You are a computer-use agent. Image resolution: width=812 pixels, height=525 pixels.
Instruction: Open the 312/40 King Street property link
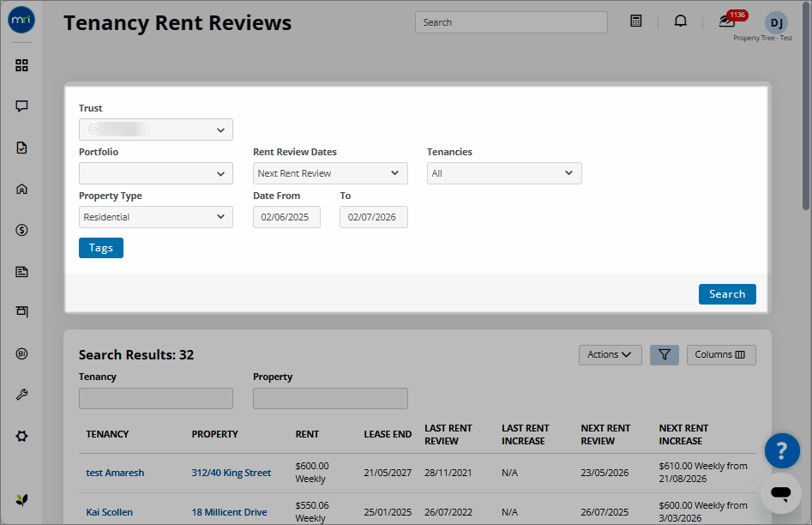pos(231,473)
